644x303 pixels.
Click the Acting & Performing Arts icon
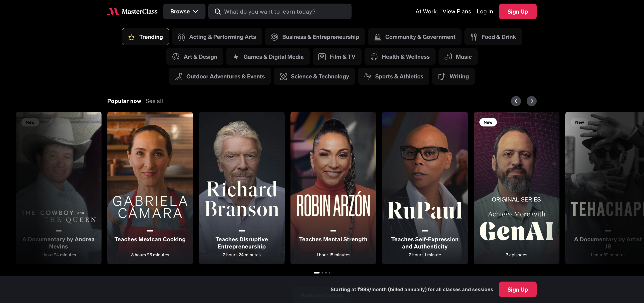[181, 37]
